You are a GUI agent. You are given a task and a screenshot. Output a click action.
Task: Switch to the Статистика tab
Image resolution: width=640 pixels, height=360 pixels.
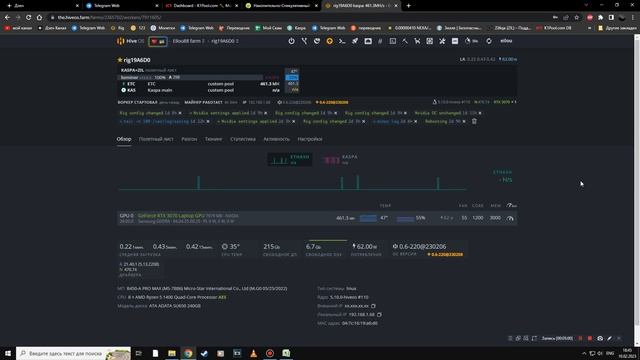click(x=243, y=139)
